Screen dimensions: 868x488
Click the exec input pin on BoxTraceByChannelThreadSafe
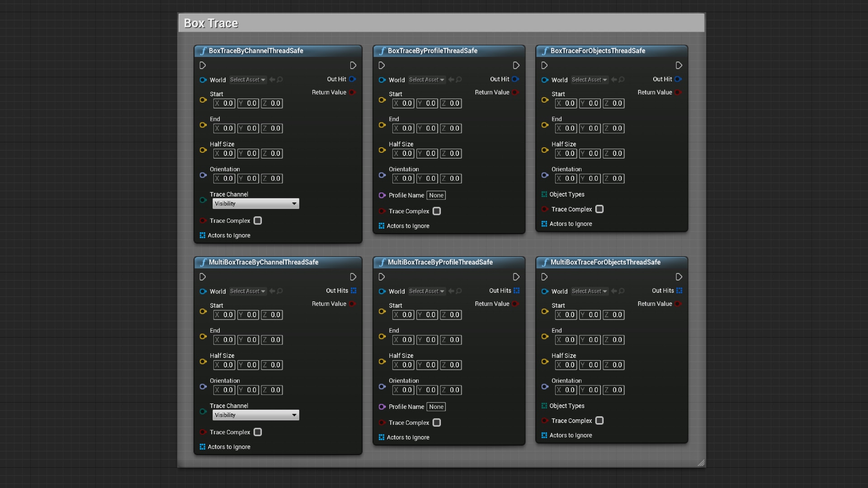pos(203,66)
